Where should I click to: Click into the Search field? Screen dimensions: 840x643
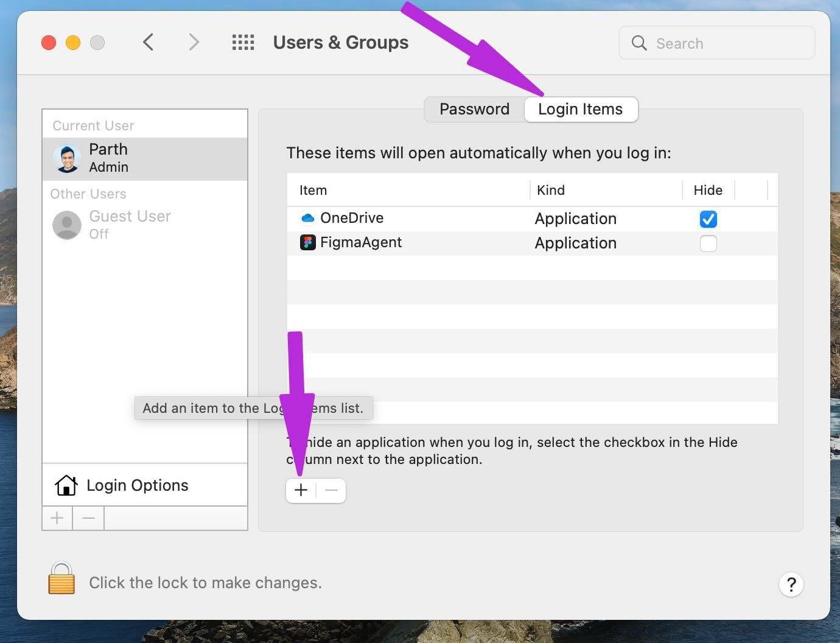pos(716,43)
